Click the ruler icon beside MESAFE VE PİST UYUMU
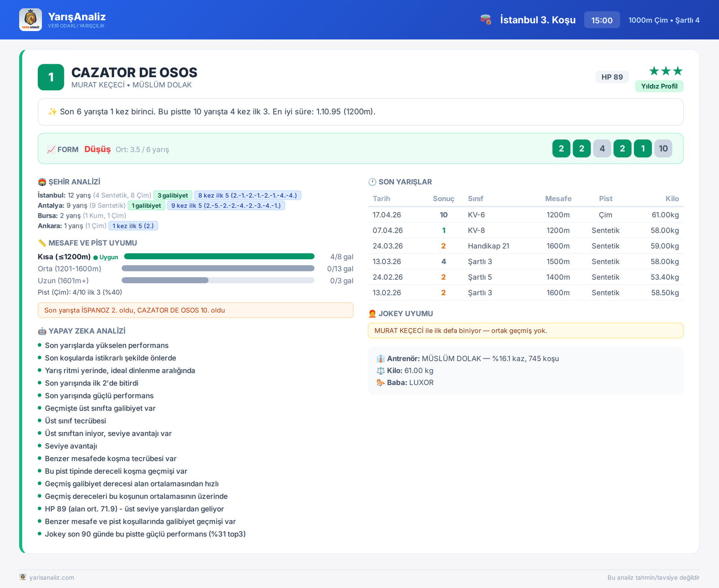 (x=42, y=243)
